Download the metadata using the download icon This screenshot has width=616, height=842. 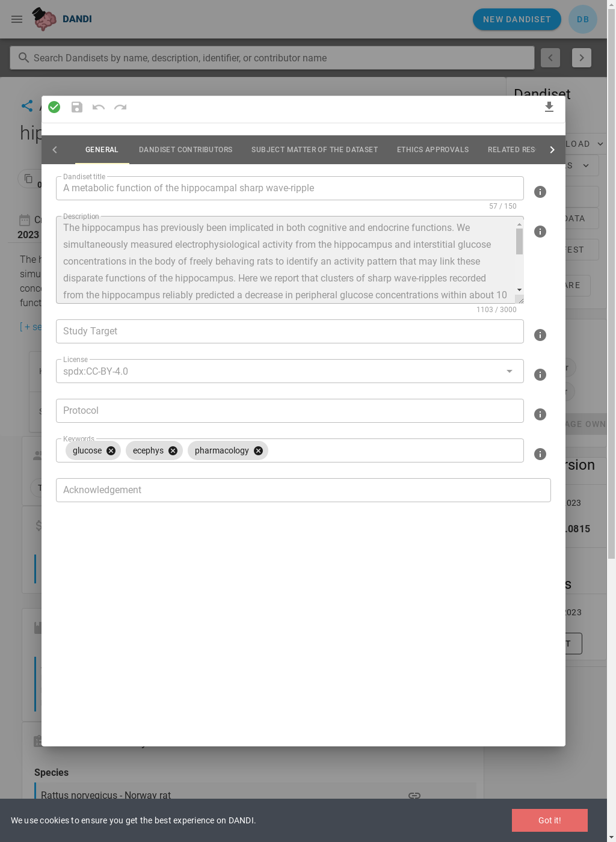click(x=549, y=107)
